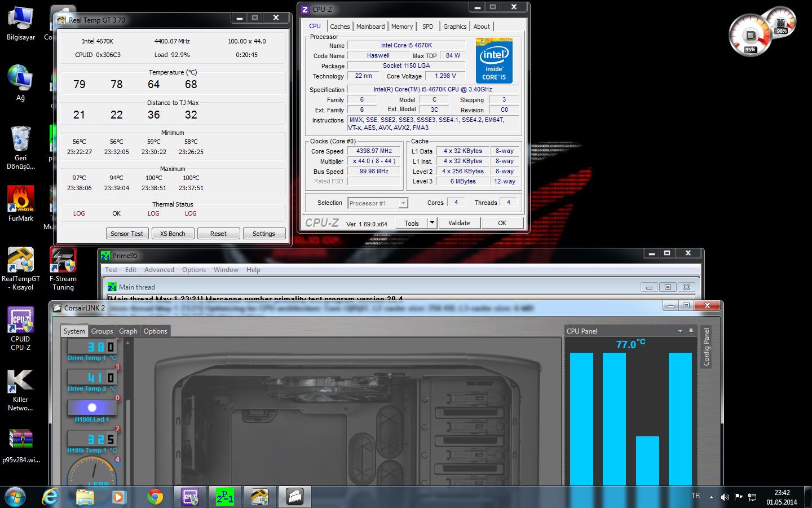Open the Action Center flag tray icon
This screenshot has height=508, width=812.
[x=738, y=497]
